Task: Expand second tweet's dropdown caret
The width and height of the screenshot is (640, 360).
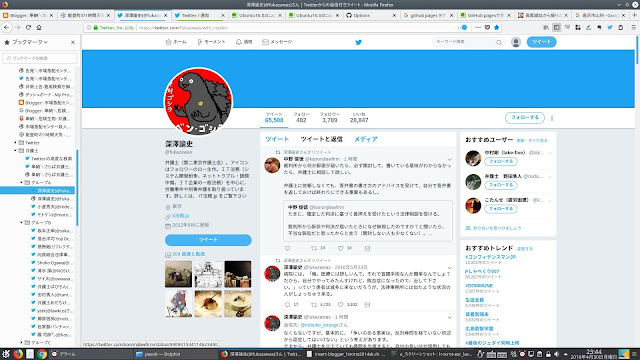Action: [x=449, y=268]
